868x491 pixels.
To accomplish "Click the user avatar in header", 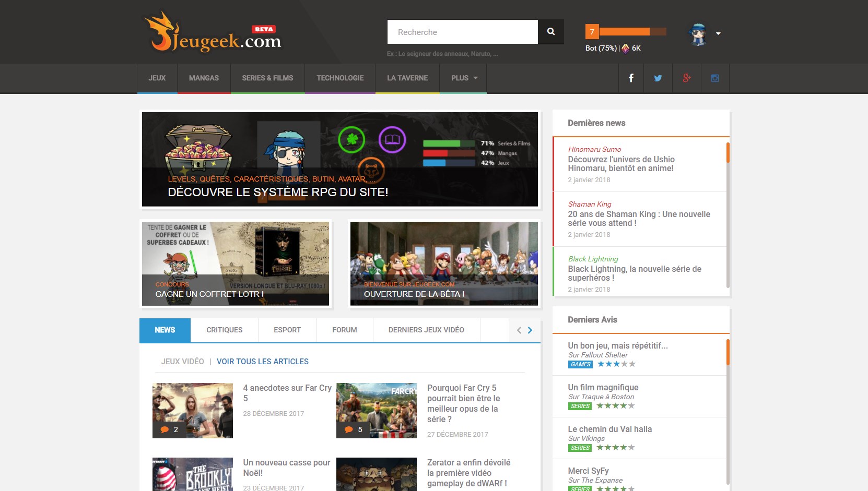I will [698, 34].
